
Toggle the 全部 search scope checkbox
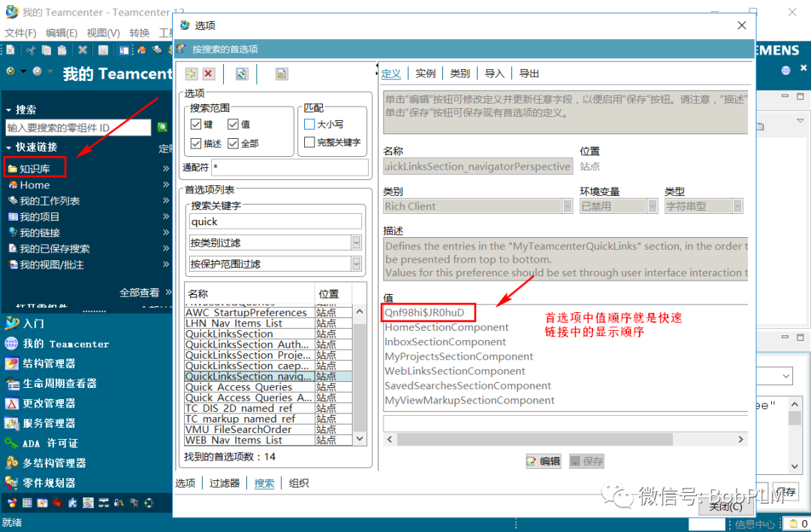(x=234, y=143)
